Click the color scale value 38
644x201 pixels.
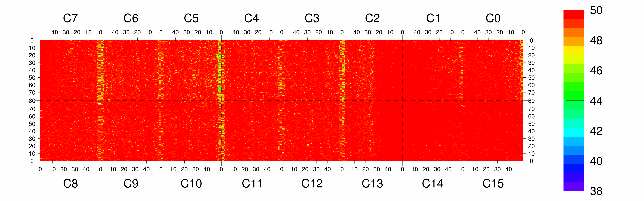coord(596,191)
